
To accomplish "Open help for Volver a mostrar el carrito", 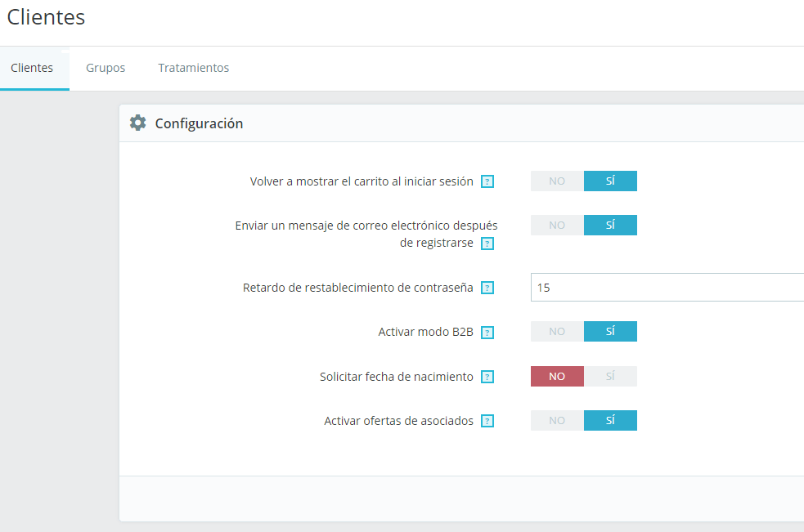I will (487, 181).
